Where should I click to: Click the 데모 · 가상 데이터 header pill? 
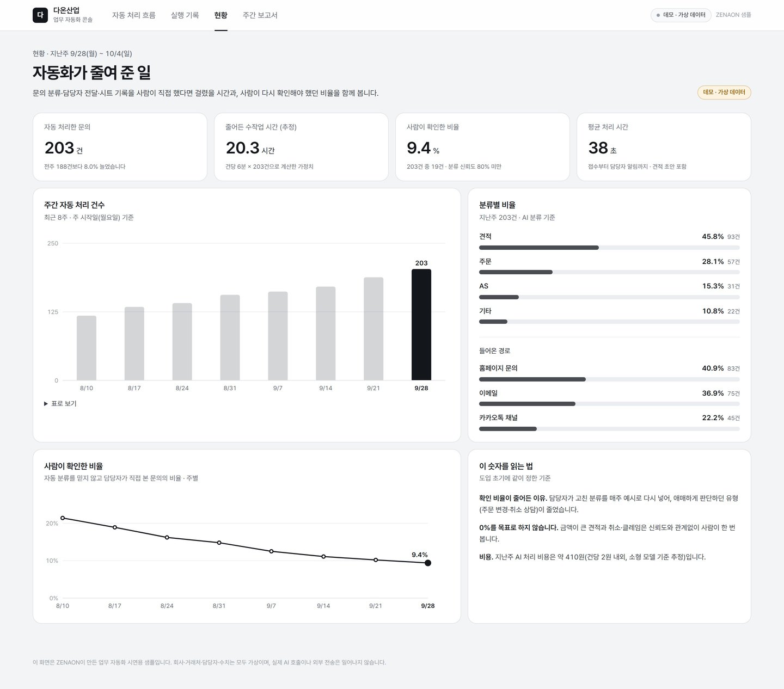(x=681, y=15)
